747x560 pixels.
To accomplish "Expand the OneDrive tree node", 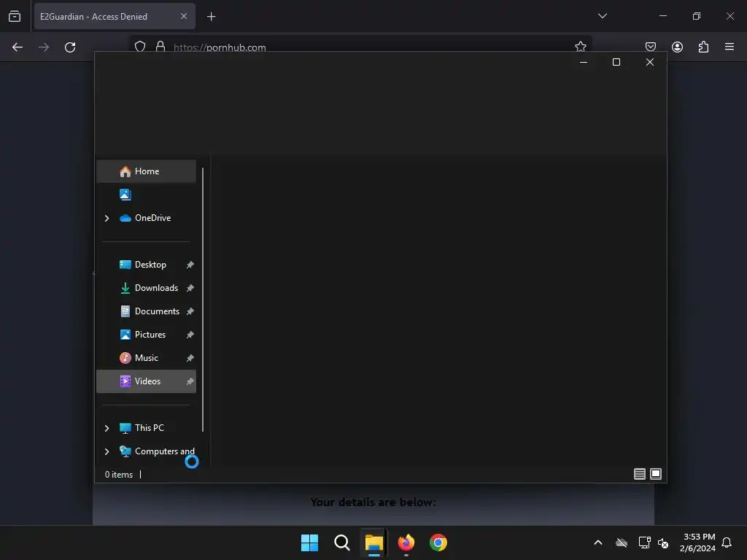I will coord(107,218).
